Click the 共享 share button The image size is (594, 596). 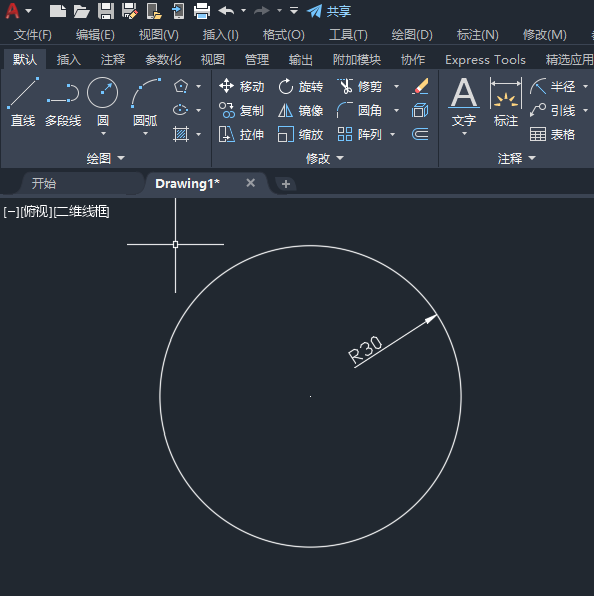329,11
